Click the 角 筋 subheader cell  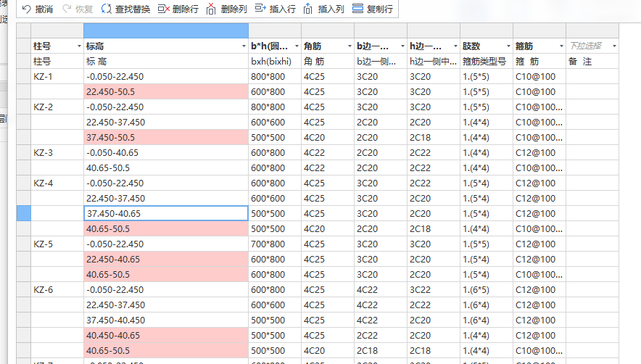click(328, 62)
